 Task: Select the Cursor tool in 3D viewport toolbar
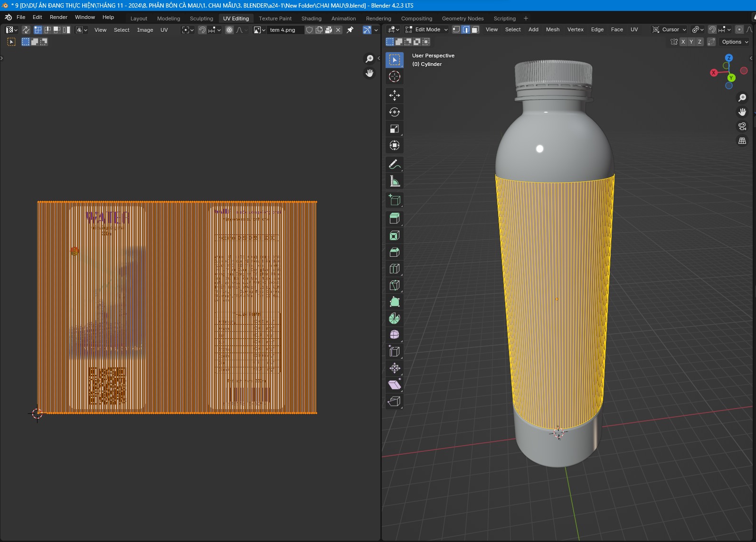pos(395,76)
